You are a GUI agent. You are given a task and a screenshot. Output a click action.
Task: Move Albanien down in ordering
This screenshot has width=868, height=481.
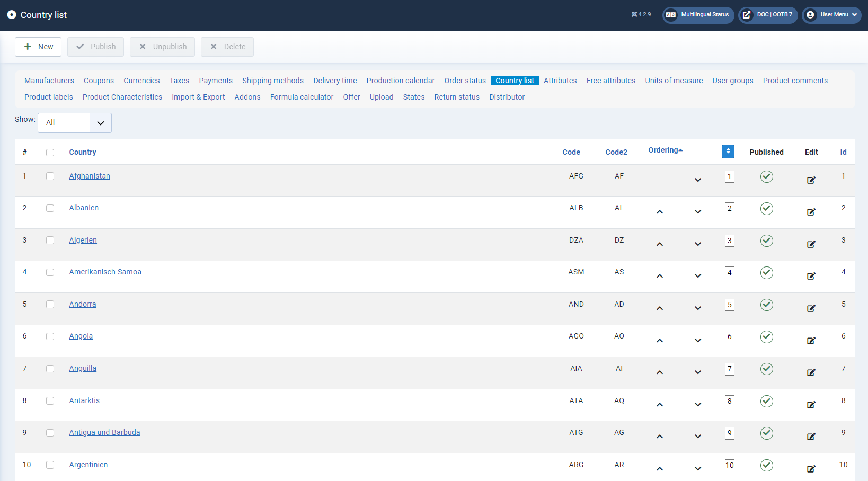[x=698, y=212]
